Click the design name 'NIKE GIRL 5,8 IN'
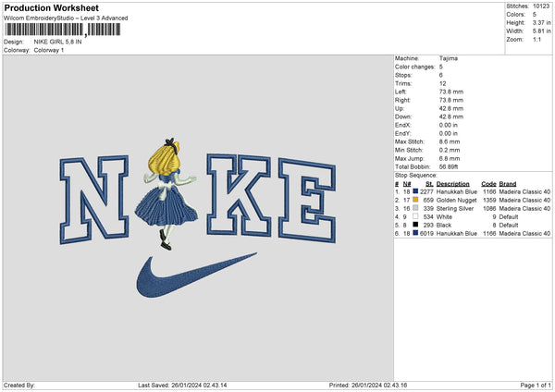Viewport: 555px width, 392px height. [57, 42]
